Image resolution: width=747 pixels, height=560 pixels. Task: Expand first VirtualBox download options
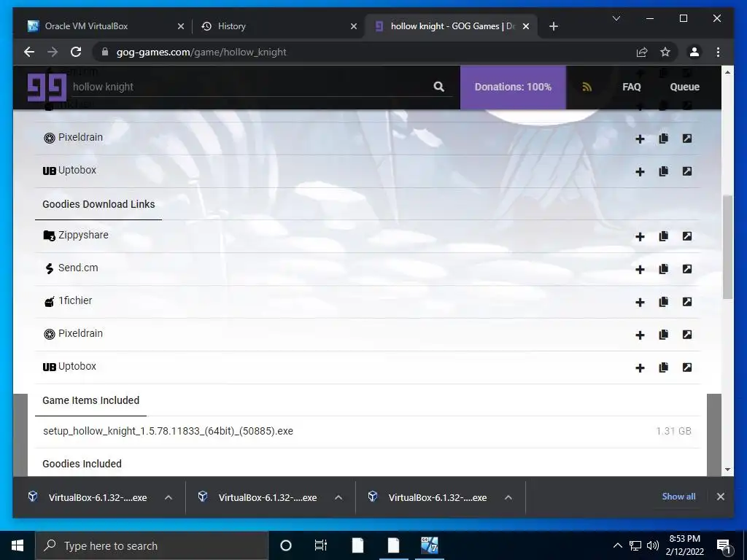tap(169, 497)
